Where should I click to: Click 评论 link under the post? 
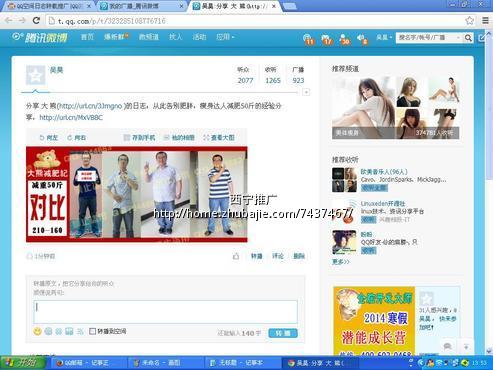tap(278, 256)
